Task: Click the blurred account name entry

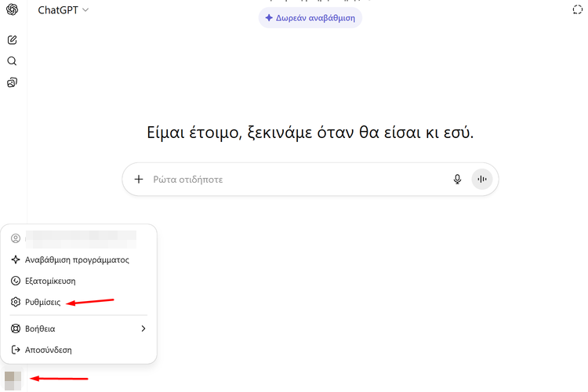Action: click(x=78, y=238)
